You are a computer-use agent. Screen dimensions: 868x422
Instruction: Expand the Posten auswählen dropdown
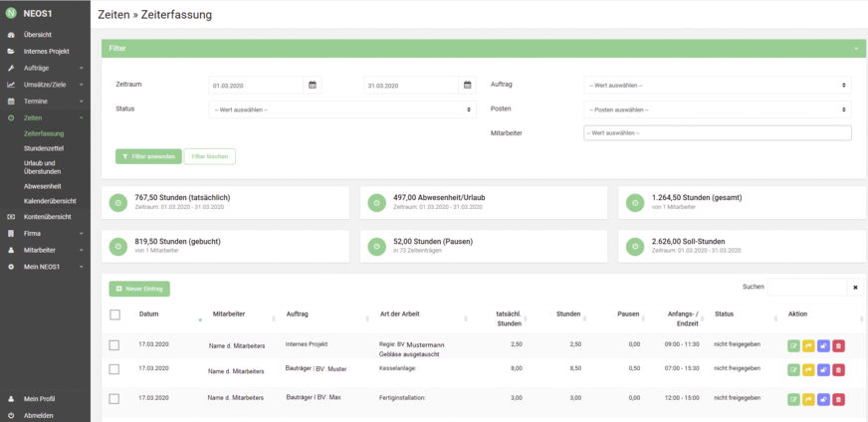pos(717,109)
